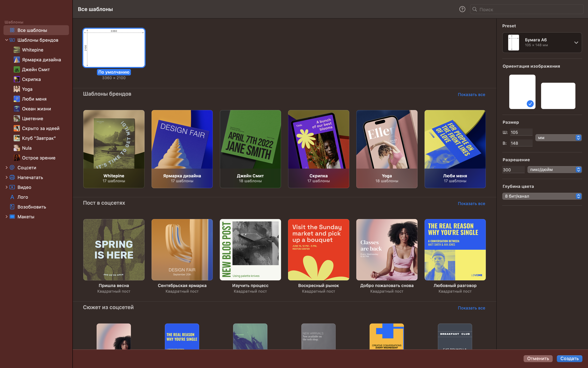This screenshot has width=588, height=368.
Task: Show all in Пост в соцсетях section
Action: tap(471, 203)
